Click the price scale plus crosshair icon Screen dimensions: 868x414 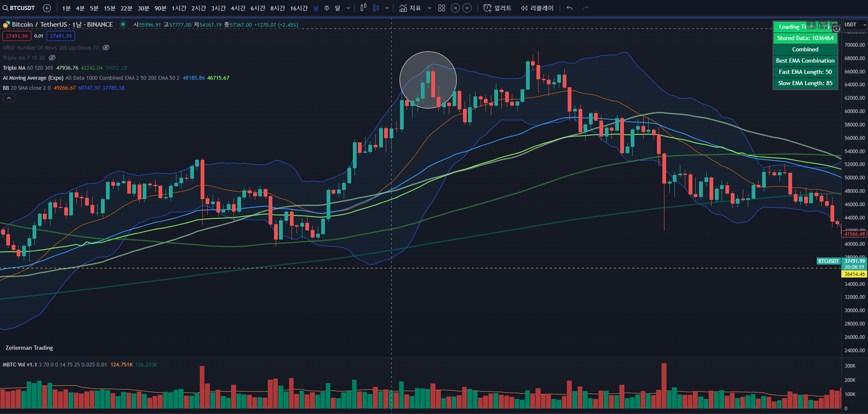[836, 29]
